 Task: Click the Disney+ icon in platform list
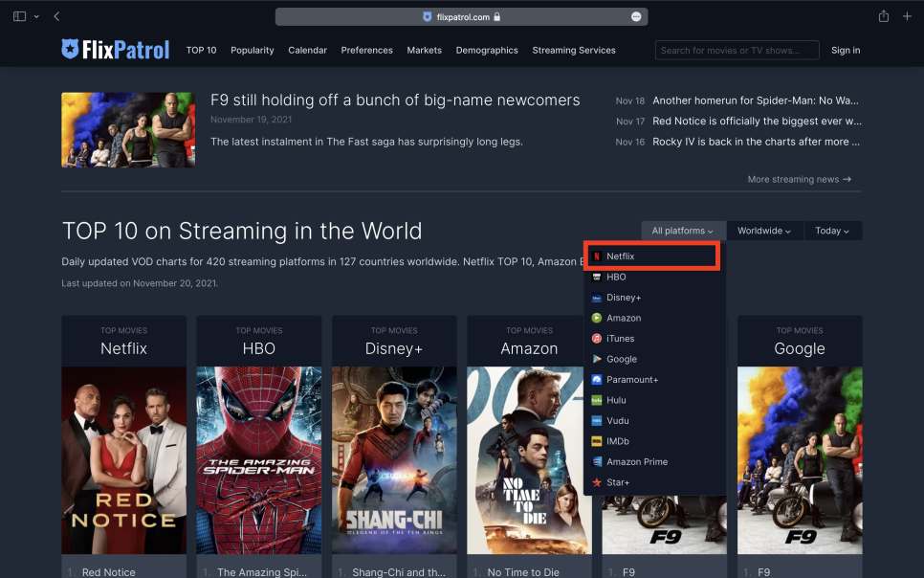point(596,298)
